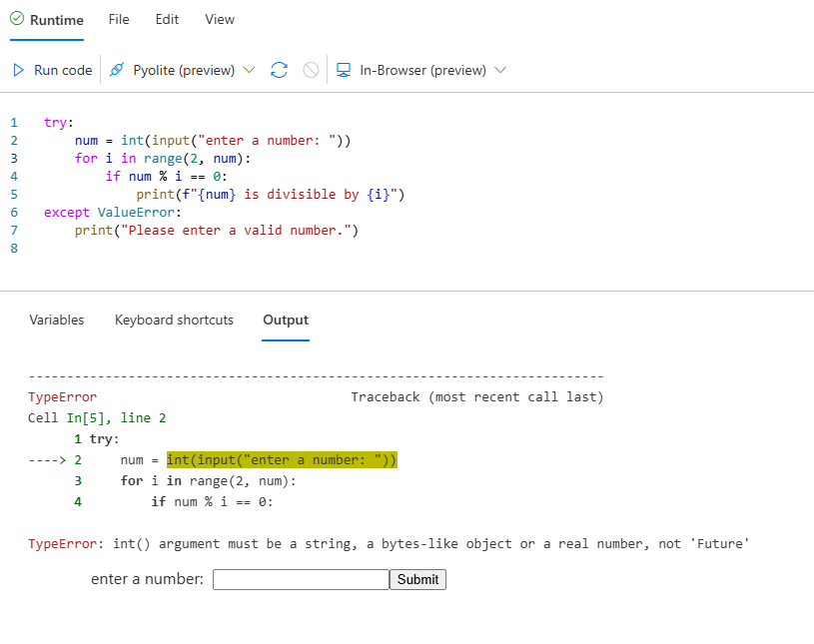The width and height of the screenshot is (814, 644).
Task: Click editor line 5 print divisible statement
Action: 270,195
